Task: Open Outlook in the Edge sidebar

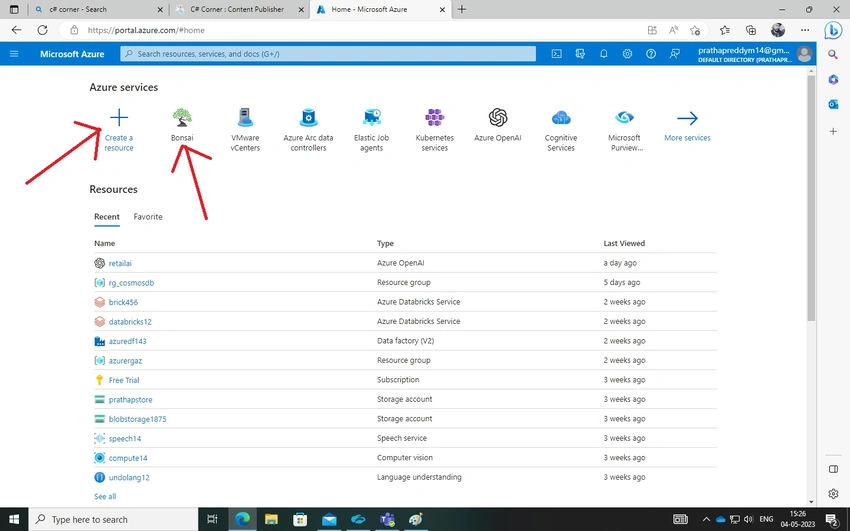Action: point(833,103)
